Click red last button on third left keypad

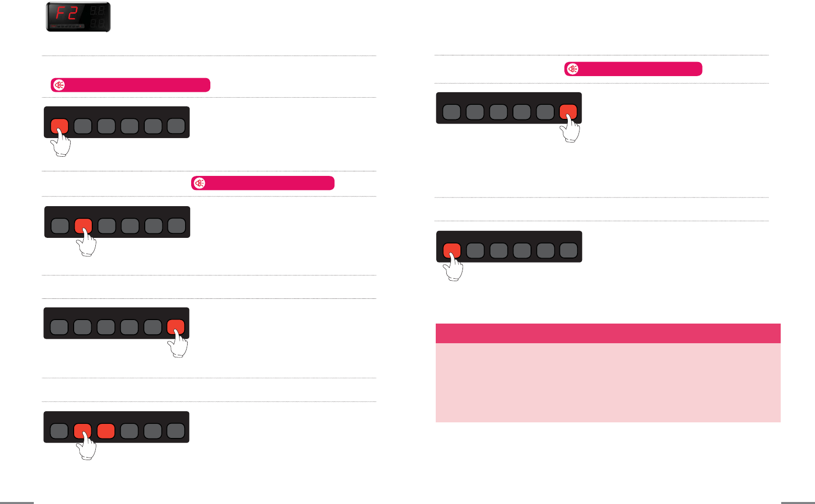176,327
